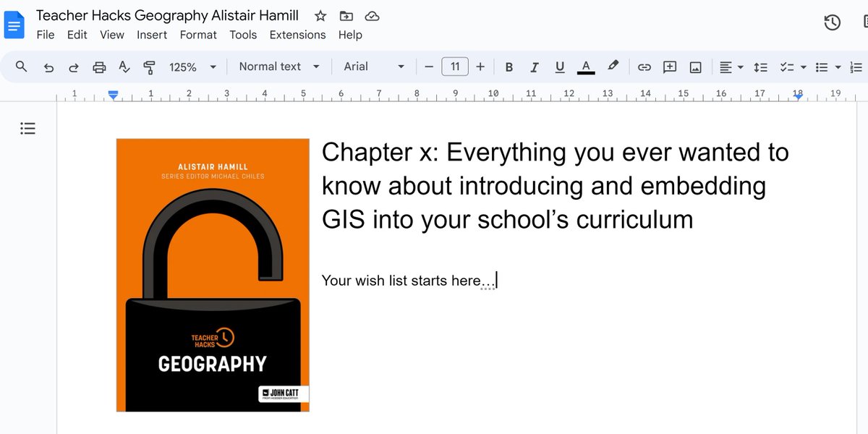Expand the Normal text styles dropdown
Screen dimensions: 868x434
tap(278, 66)
